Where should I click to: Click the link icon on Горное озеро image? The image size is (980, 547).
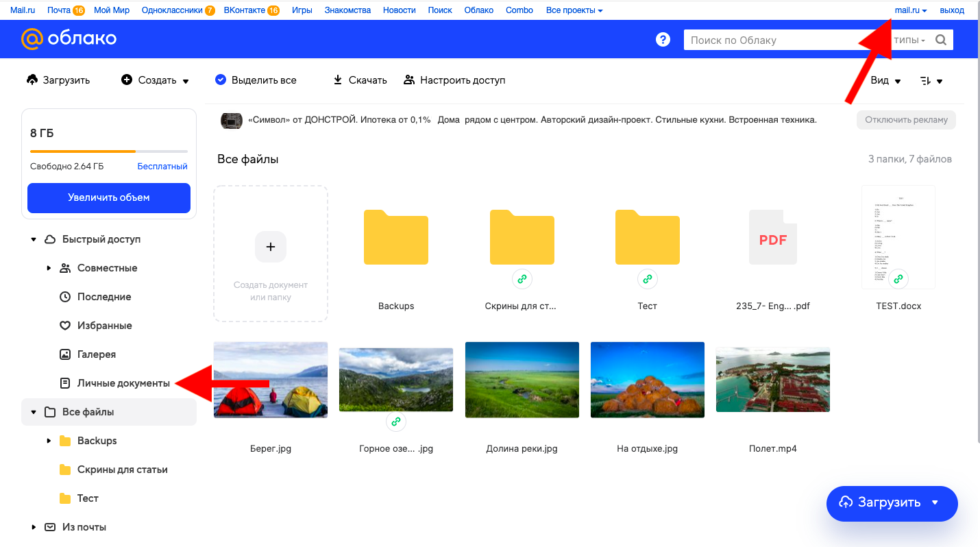coord(396,422)
